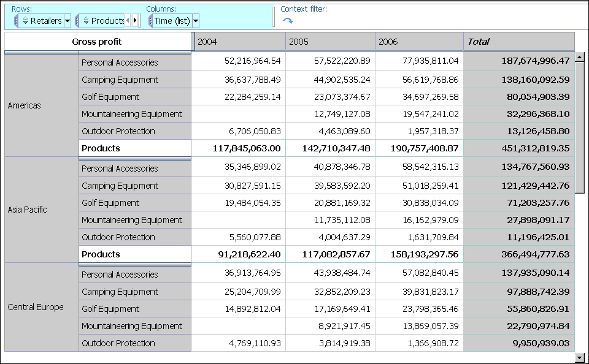Image resolution: width=589 pixels, height=364 pixels.
Task: Click the Retailers drag handle grip
Action: (16, 21)
